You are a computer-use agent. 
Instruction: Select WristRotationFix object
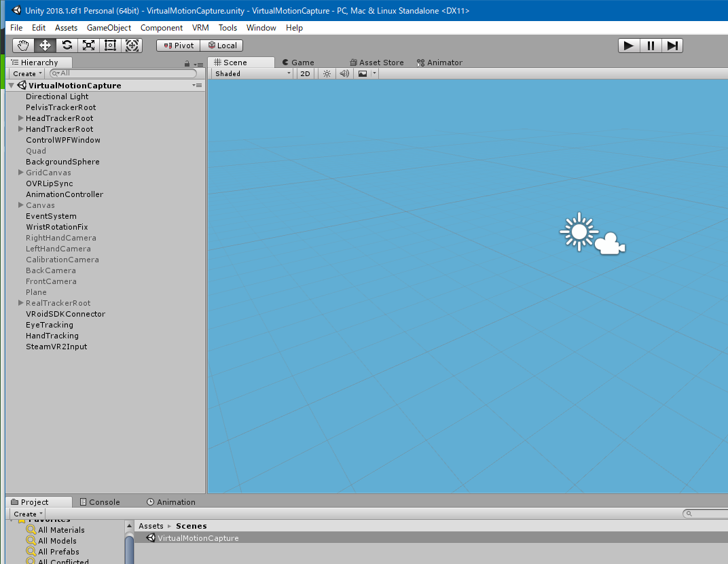[x=105, y=227]
